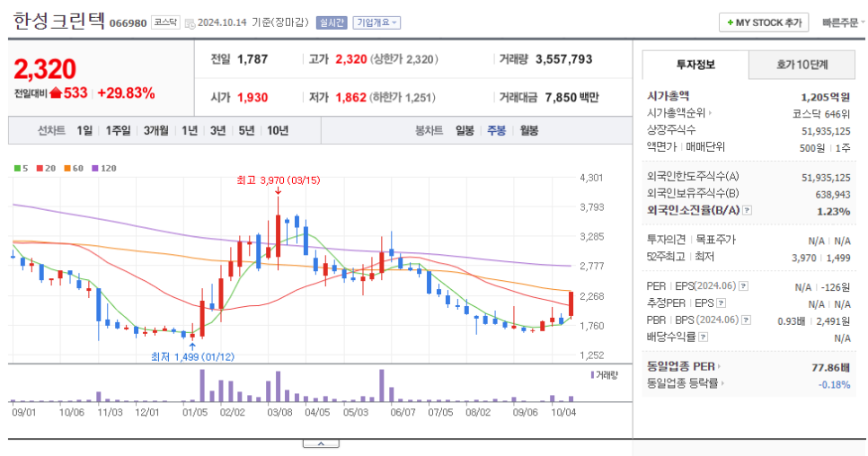Click the 외국인소진율 value 1.23%

[x=834, y=211]
